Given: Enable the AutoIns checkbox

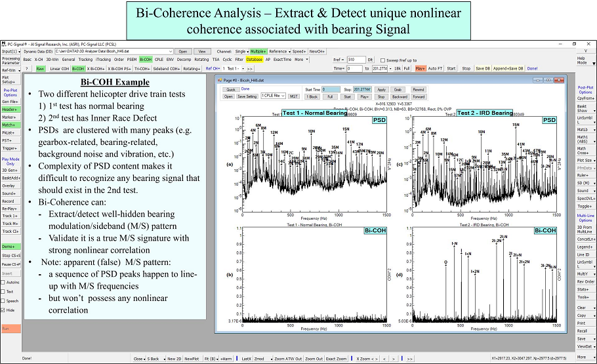Looking at the screenshot, I should (4, 282).
